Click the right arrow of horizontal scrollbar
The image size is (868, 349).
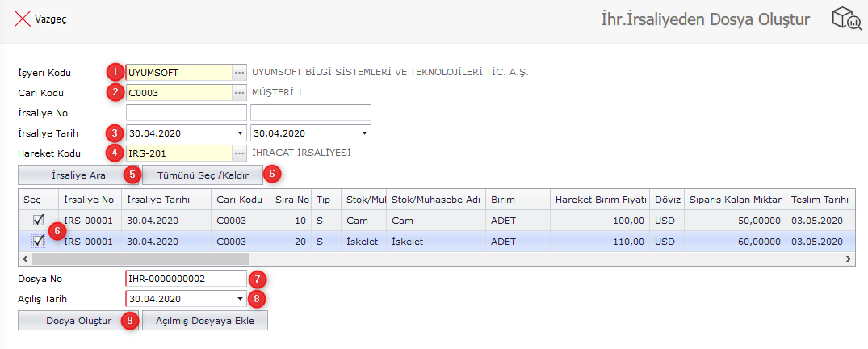coord(849,259)
